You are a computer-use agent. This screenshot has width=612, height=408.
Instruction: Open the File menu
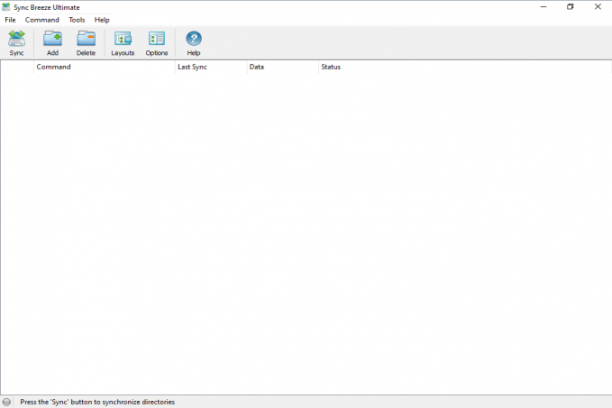[10, 20]
